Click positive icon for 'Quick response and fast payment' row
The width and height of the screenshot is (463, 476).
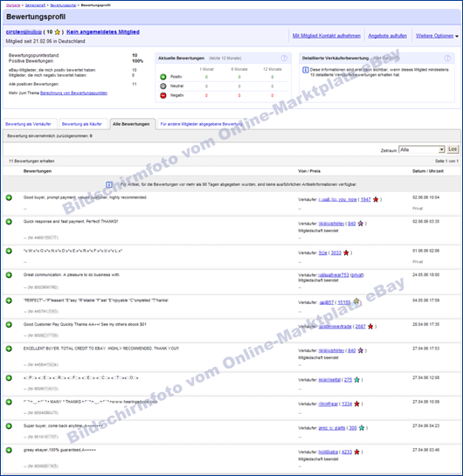tap(9, 222)
